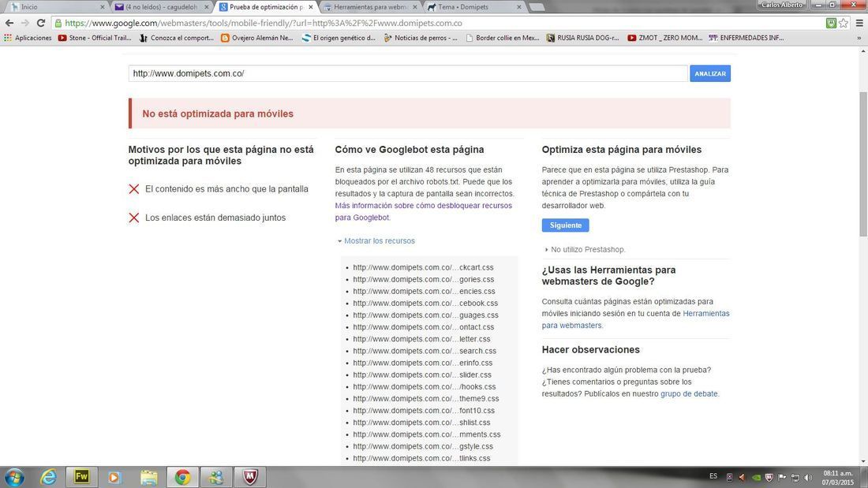868x488 pixels.
Task: Click the volume speaker tray icon
Action: [808, 477]
